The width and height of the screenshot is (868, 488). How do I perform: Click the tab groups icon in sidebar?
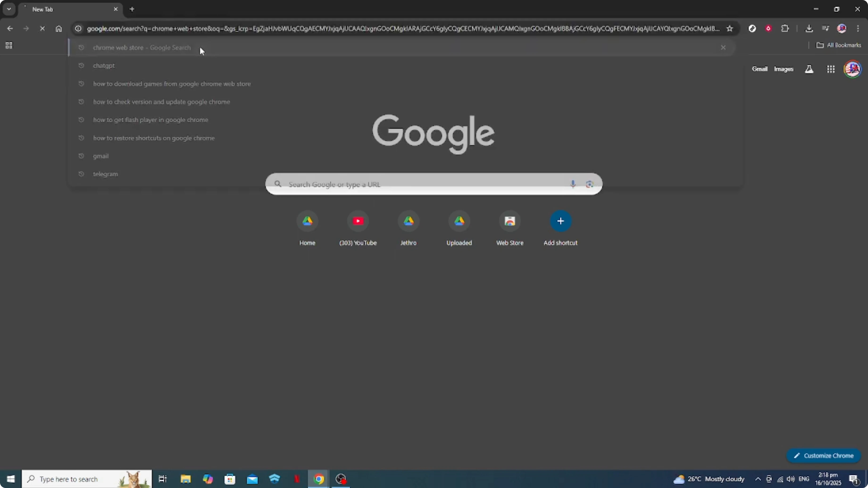pyautogui.click(x=9, y=45)
